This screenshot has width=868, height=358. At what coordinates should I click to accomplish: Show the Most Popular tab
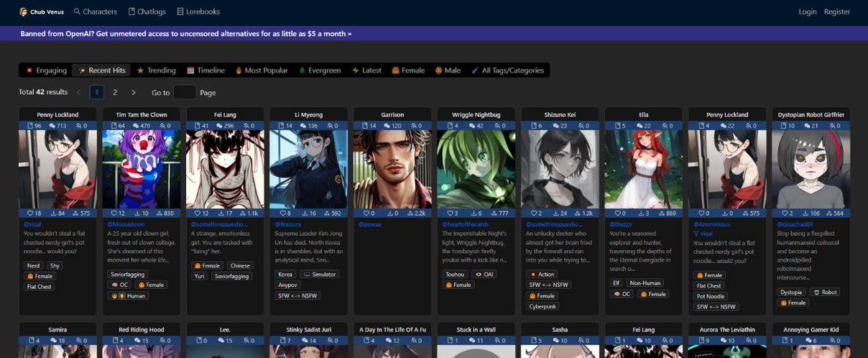[x=262, y=70]
